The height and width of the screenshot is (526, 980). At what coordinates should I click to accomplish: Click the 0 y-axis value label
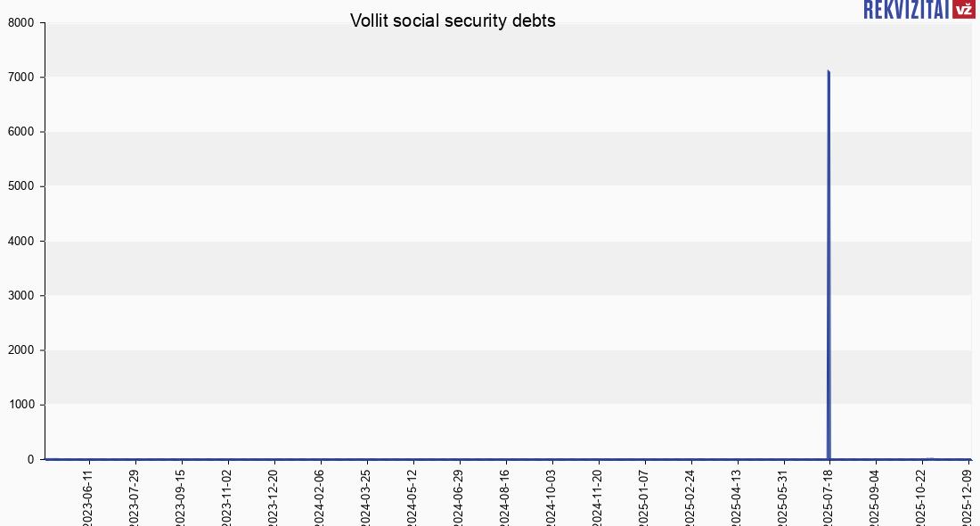tap(31, 459)
